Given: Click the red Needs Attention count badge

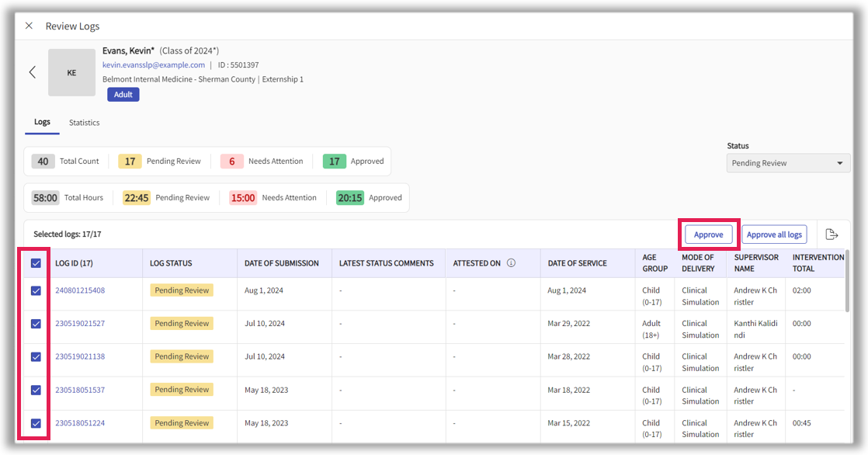Looking at the screenshot, I should tap(231, 162).
